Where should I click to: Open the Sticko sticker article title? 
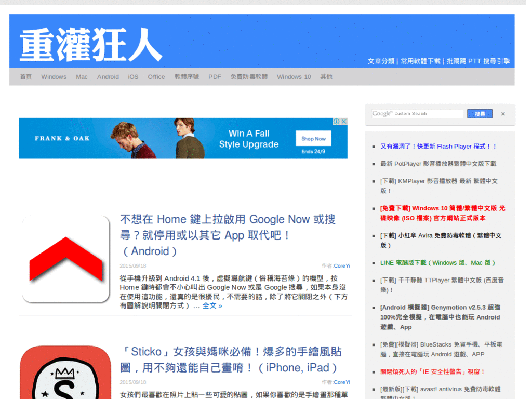coord(231,360)
